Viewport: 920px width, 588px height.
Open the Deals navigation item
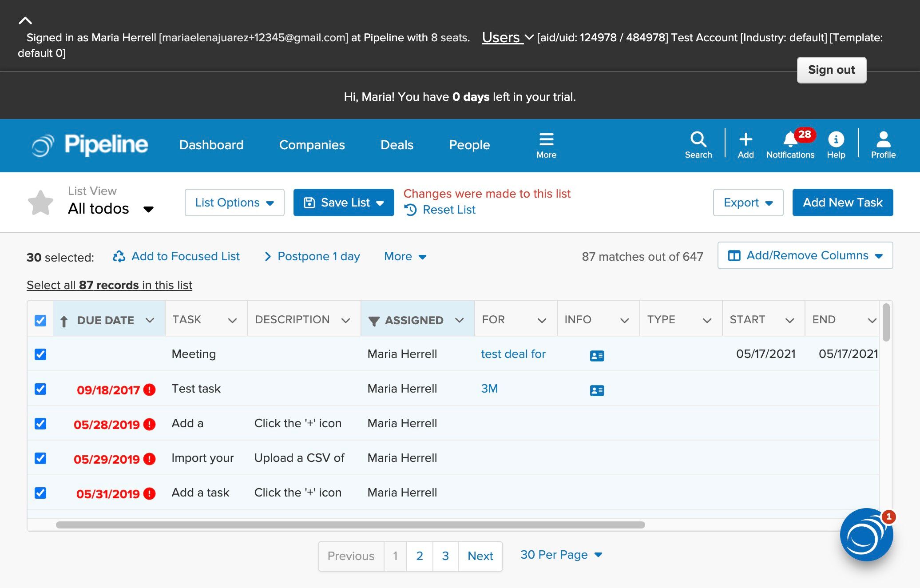[x=397, y=145]
